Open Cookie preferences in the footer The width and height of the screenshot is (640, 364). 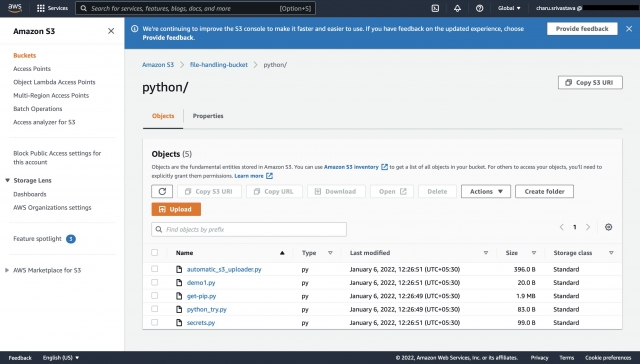608,358
